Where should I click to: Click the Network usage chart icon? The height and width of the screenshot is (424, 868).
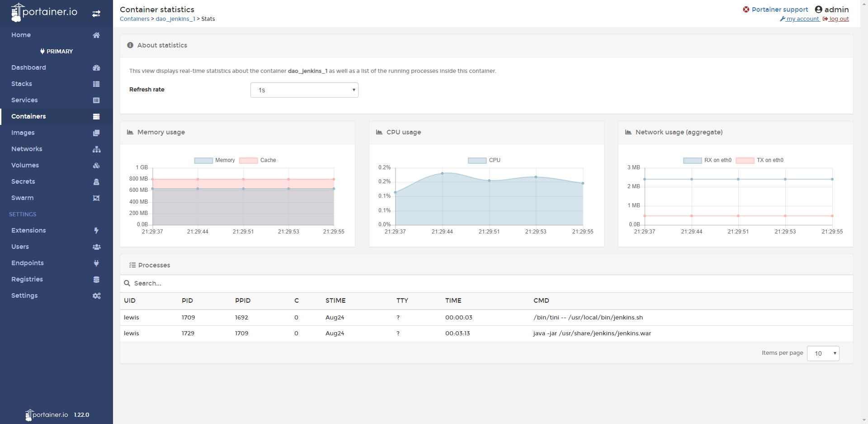click(x=628, y=132)
